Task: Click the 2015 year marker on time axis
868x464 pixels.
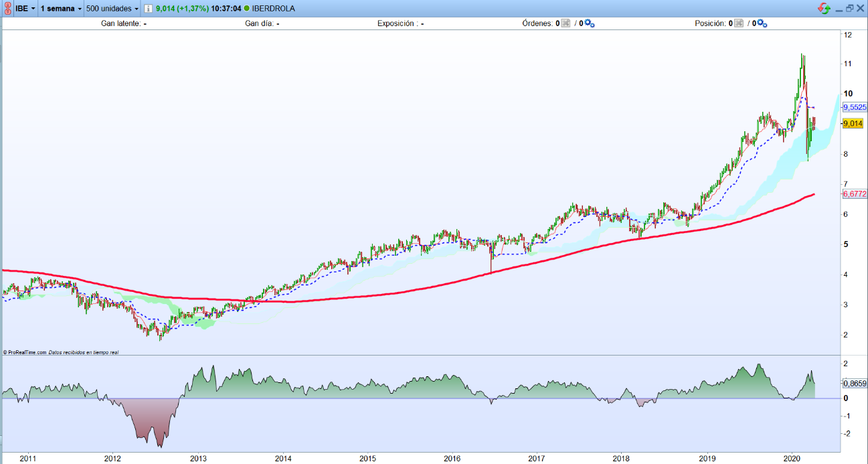Action: coord(367,459)
